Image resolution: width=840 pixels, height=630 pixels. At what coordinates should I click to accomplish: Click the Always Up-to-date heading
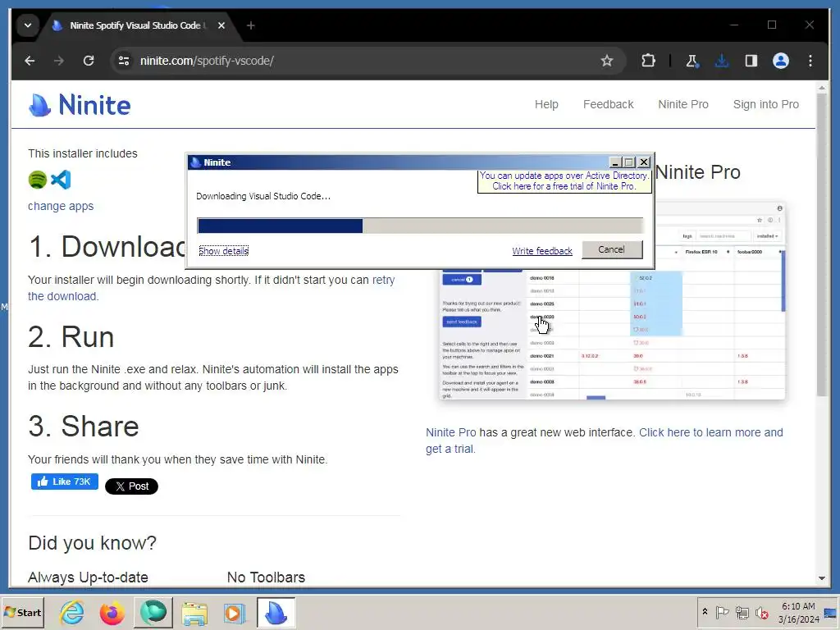[x=88, y=577]
